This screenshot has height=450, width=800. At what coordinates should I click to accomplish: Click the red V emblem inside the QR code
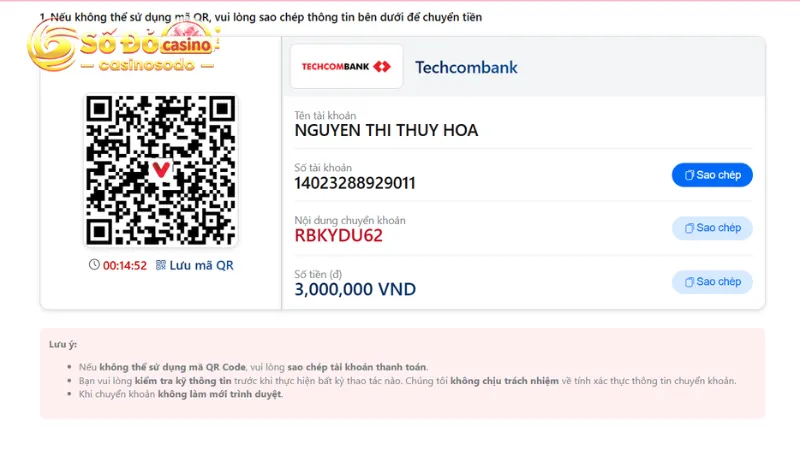coord(161,169)
